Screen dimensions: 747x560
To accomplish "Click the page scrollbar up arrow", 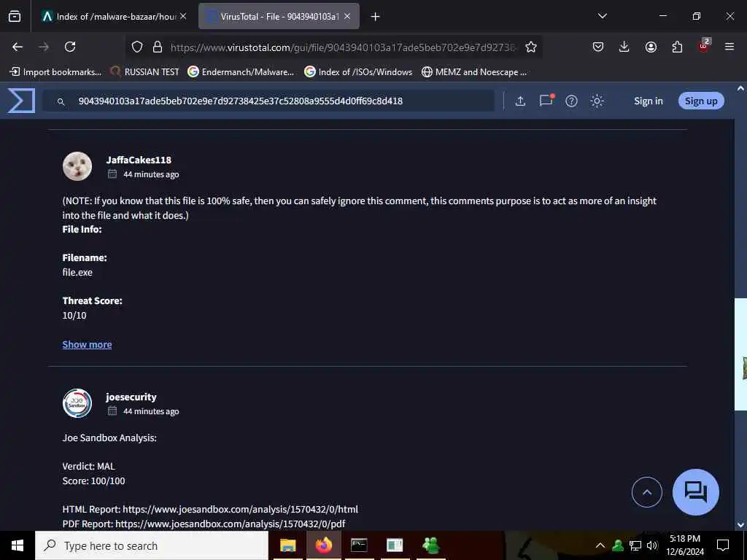I will pos(740,88).
